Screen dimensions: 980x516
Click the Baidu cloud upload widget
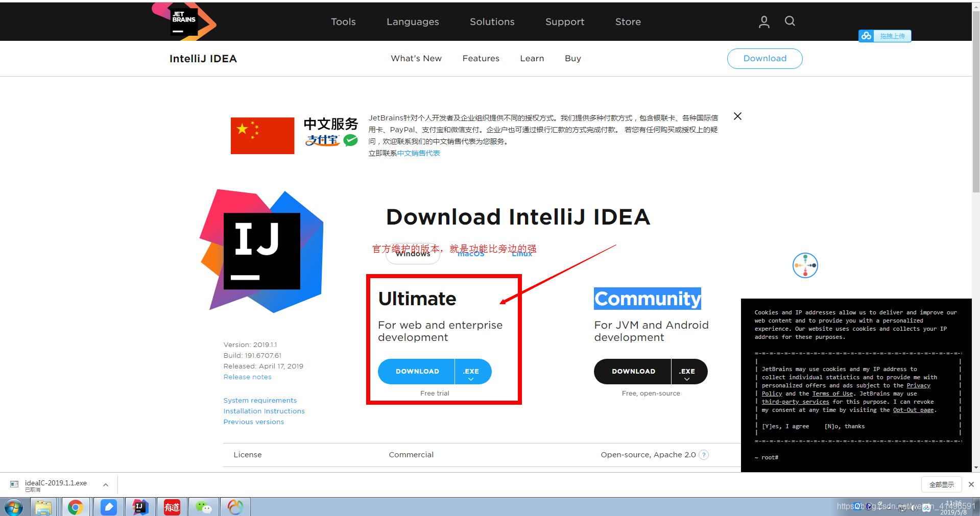tap(885, 36)
